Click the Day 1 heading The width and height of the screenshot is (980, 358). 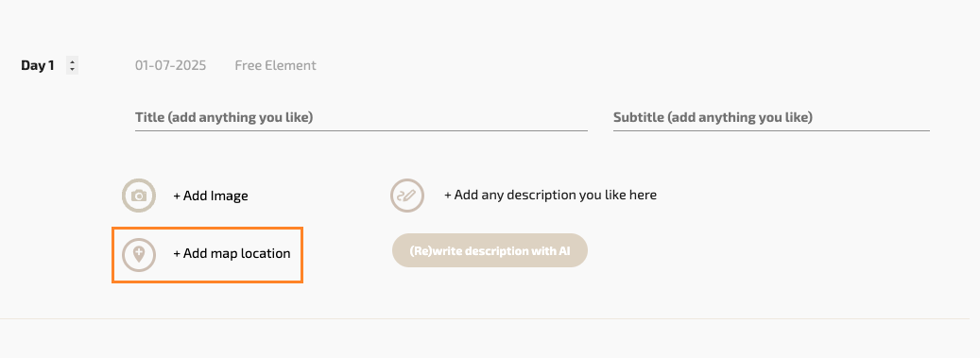point(38,65)
